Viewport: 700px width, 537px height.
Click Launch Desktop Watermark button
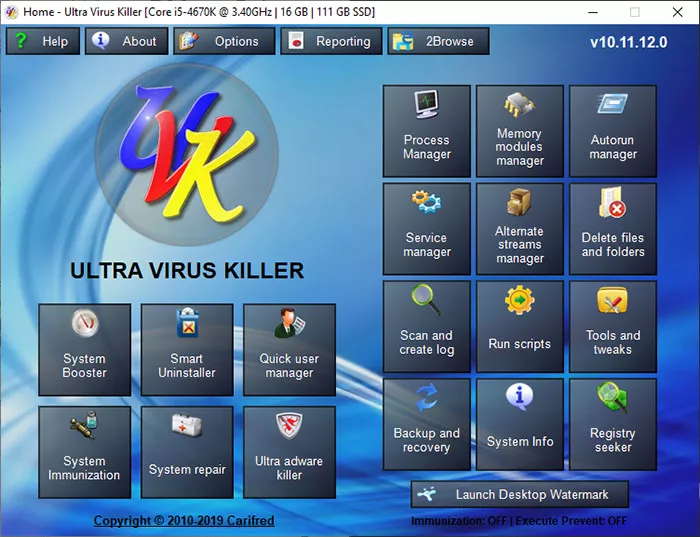click(x=520, y=494)
